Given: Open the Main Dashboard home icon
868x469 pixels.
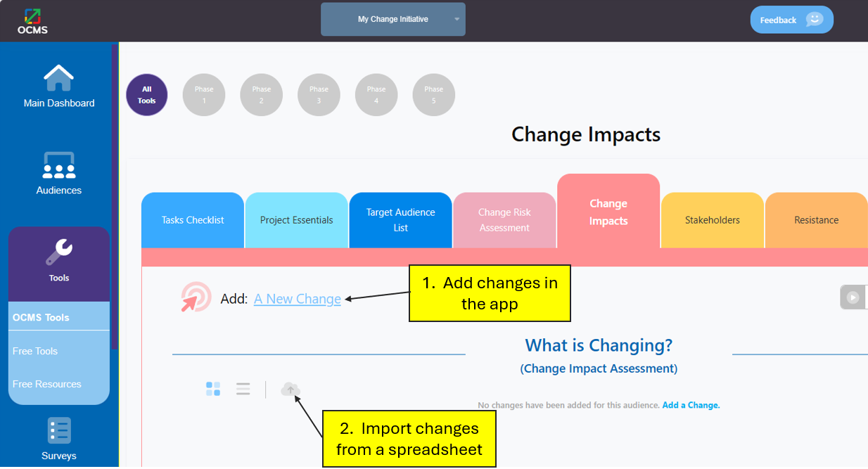Looking at the screenshot, I should 59,77.
